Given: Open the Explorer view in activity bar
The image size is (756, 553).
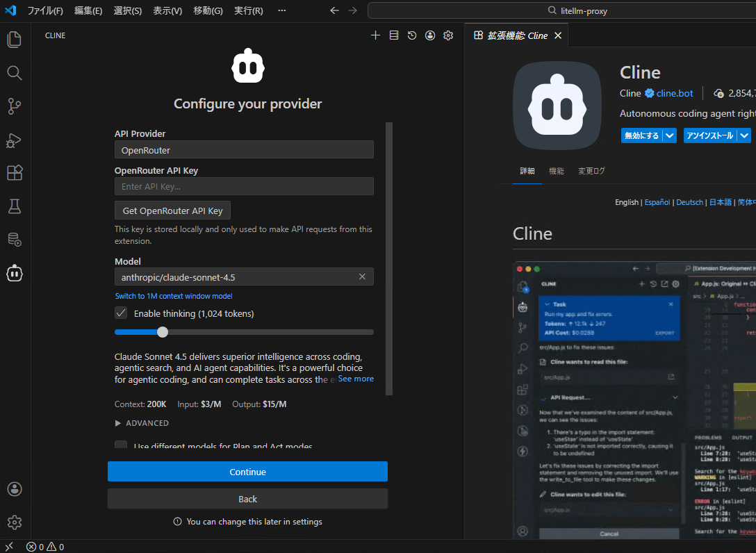Looking at the screenshot, I should (x=15, y=40).
